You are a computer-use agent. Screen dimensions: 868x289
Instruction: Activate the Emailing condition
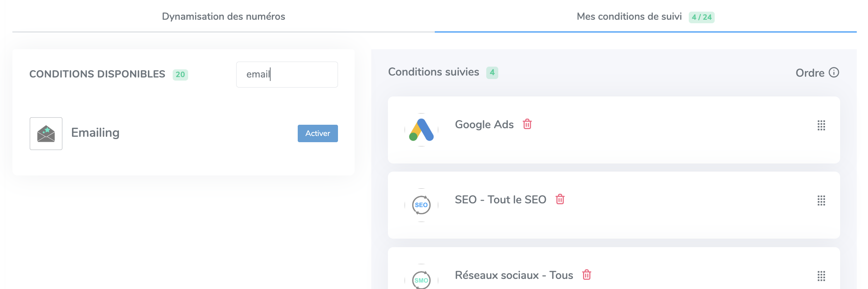(x=317, y=133)
